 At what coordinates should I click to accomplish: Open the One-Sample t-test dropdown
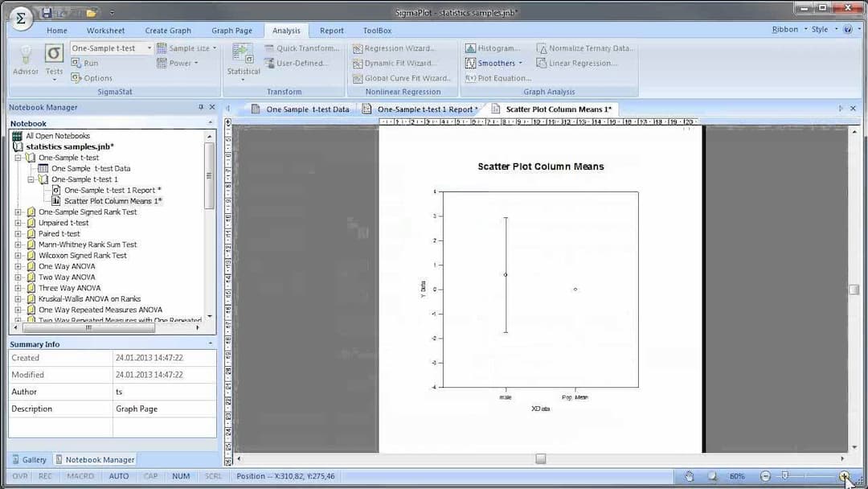point(149,47)
